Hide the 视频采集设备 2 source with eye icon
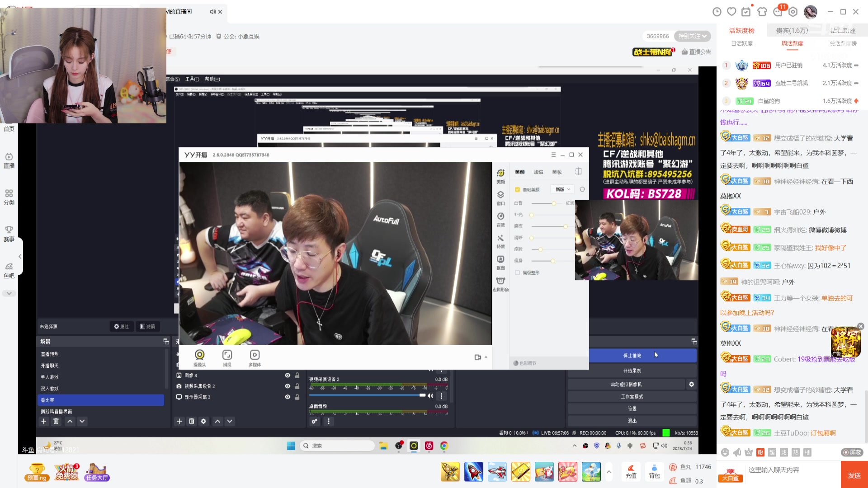868x488 pixels. coord(288,386)
